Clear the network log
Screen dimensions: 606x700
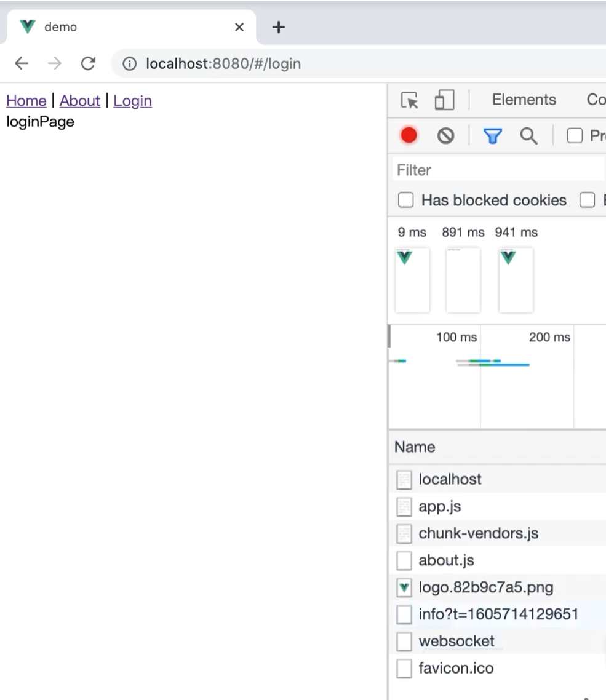(x=445, y=136)
